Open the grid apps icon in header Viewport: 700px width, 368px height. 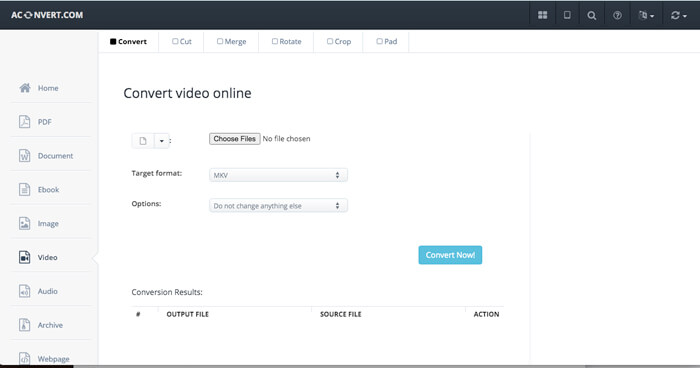click(542, 15)
